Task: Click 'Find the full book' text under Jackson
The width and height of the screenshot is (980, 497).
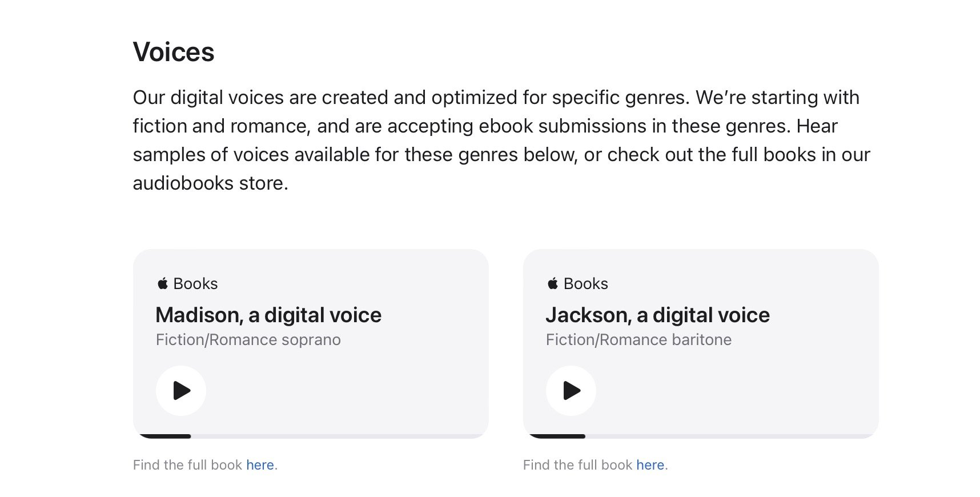Action: coord(578,465)
